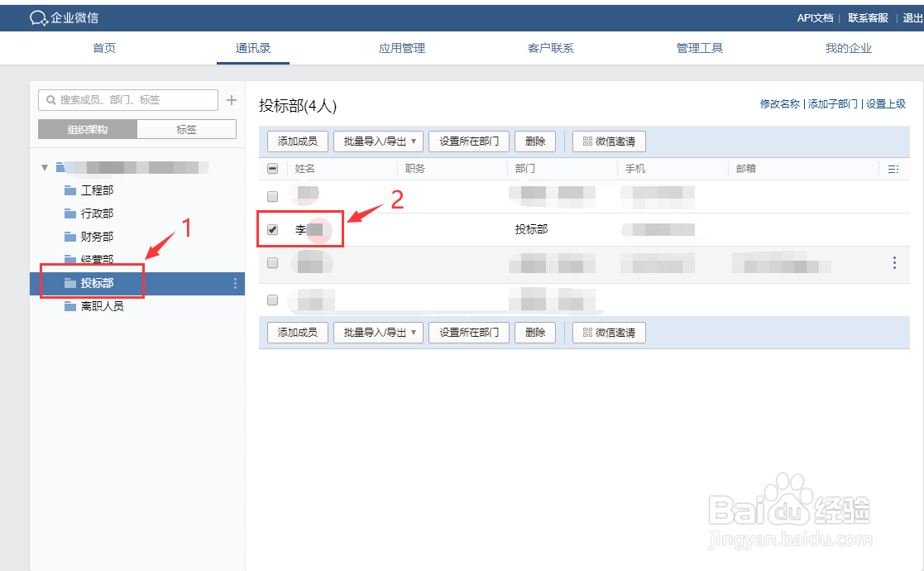
Task: Open the bottom 批量导入/导出 dropdown
Action: (x=377, y=332)
